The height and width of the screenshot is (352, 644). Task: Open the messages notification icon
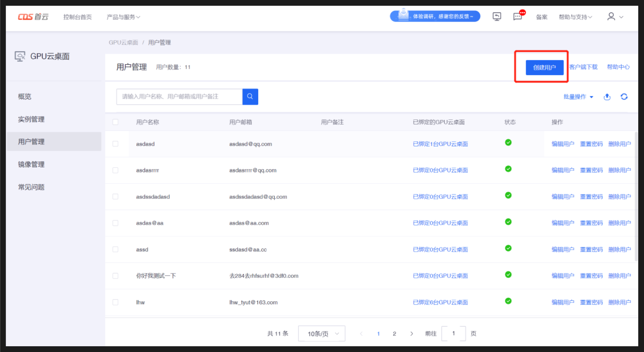tap(518, 17)
